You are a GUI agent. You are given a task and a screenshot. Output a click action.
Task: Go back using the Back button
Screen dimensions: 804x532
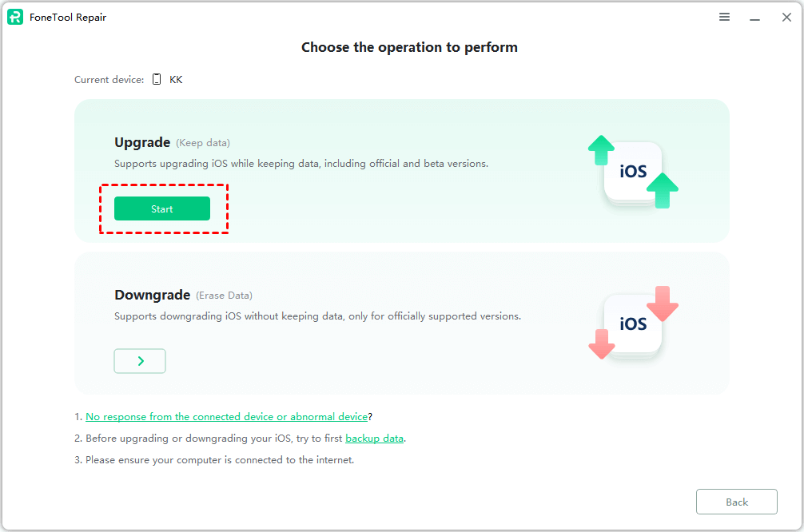tap(736, 502)
